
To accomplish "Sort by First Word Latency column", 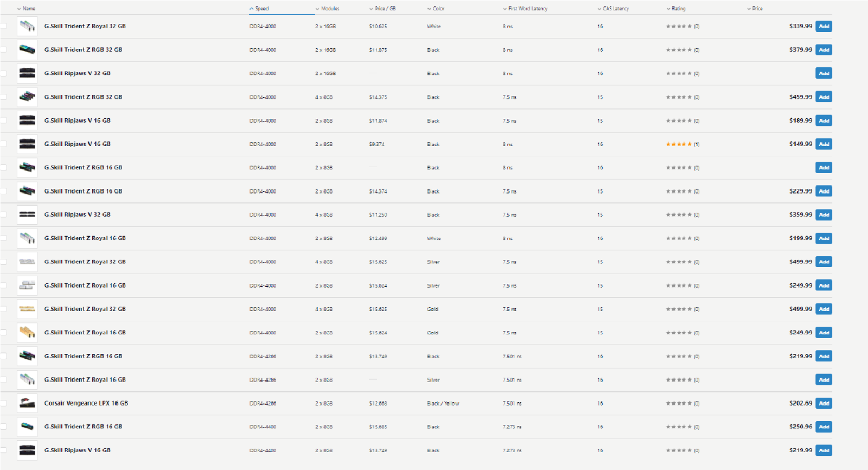I will 527,9.
